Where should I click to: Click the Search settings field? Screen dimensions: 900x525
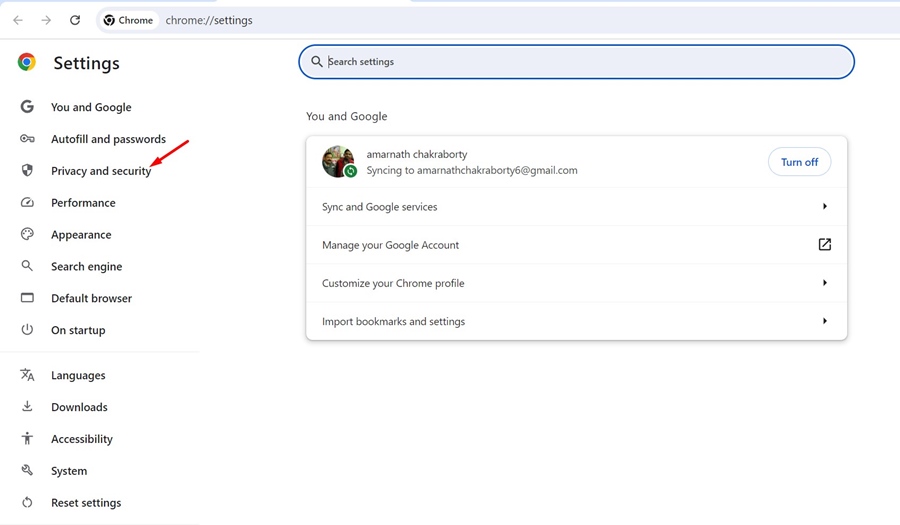(576, 61)
